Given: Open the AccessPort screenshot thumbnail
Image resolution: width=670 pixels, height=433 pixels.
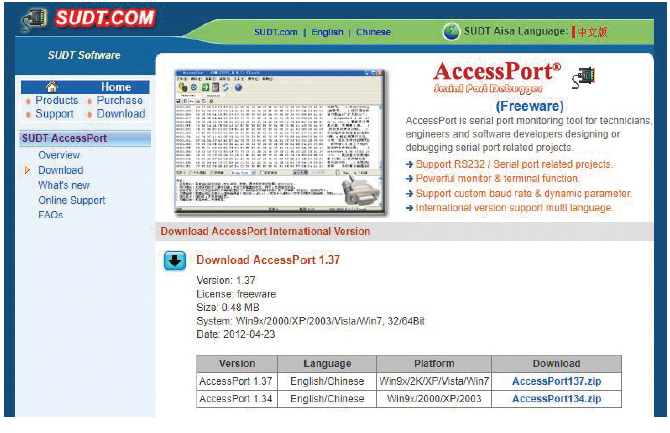Looking at the screenshot, I should pyautogui.click(x=280, y=141).
